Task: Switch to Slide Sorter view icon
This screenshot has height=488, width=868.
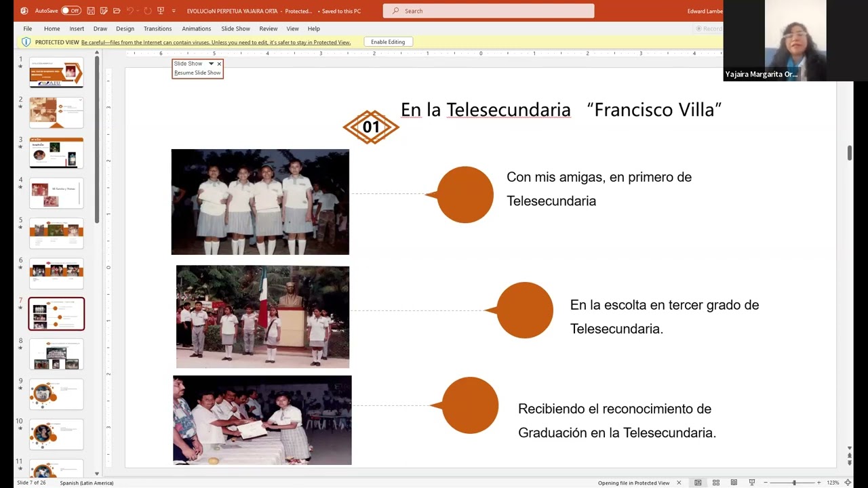Action: (x=715, y=483)
